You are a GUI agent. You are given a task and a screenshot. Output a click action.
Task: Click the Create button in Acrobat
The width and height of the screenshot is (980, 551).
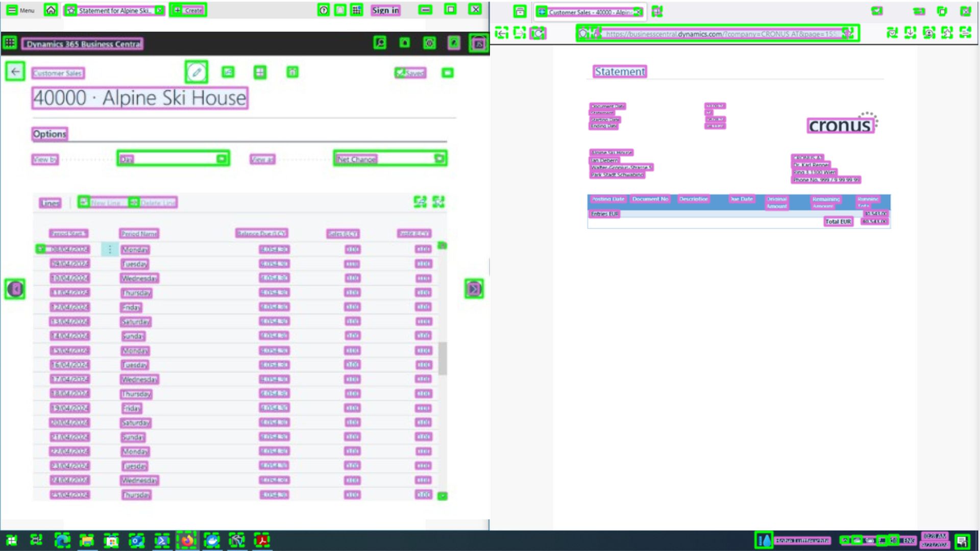pyautogui.click(x=188, y=10)
